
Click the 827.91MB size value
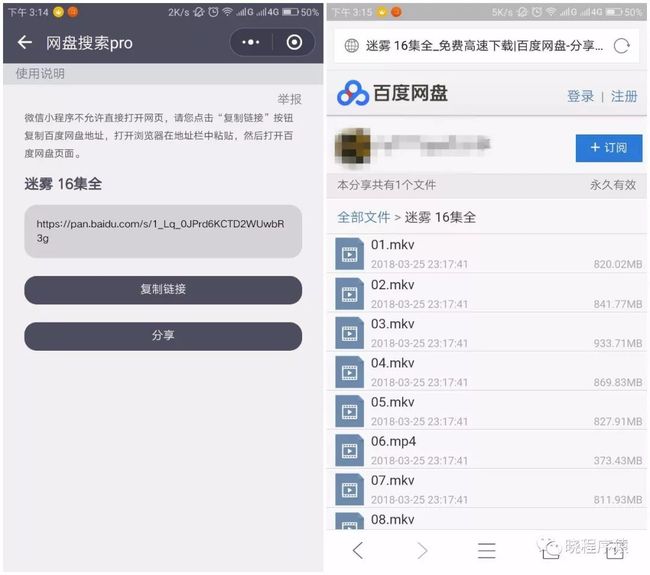(618, 422)
